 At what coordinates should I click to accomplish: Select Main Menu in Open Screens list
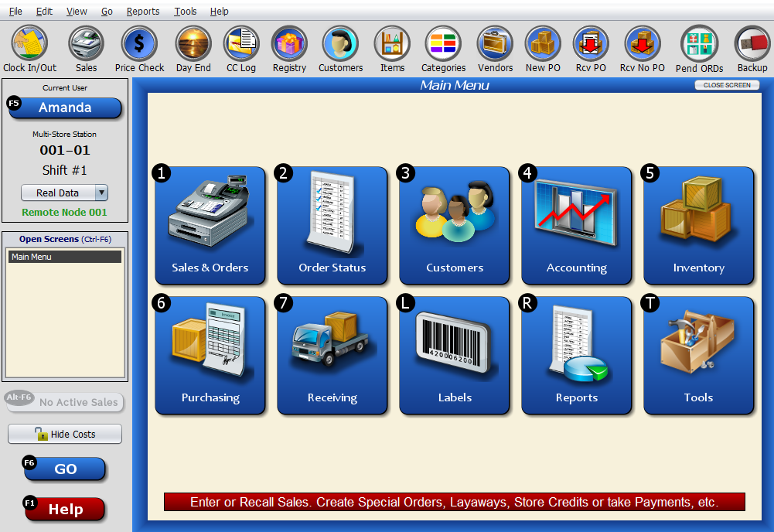[65, 257]
